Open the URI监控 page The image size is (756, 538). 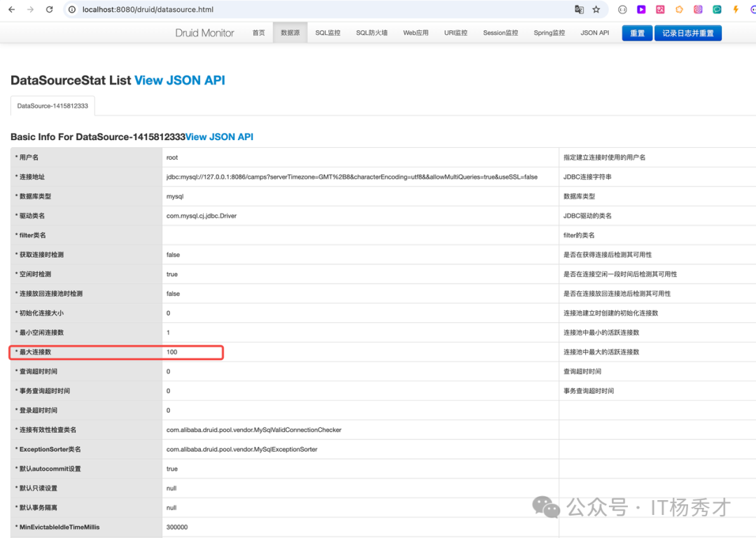pyautogui.click(x=456, y=33)
